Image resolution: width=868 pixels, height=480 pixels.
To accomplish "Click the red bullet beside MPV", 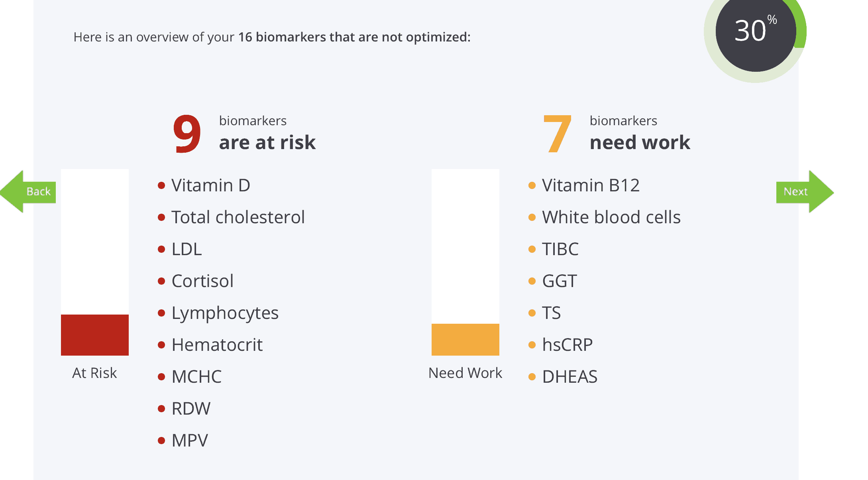I will [161, 441].
